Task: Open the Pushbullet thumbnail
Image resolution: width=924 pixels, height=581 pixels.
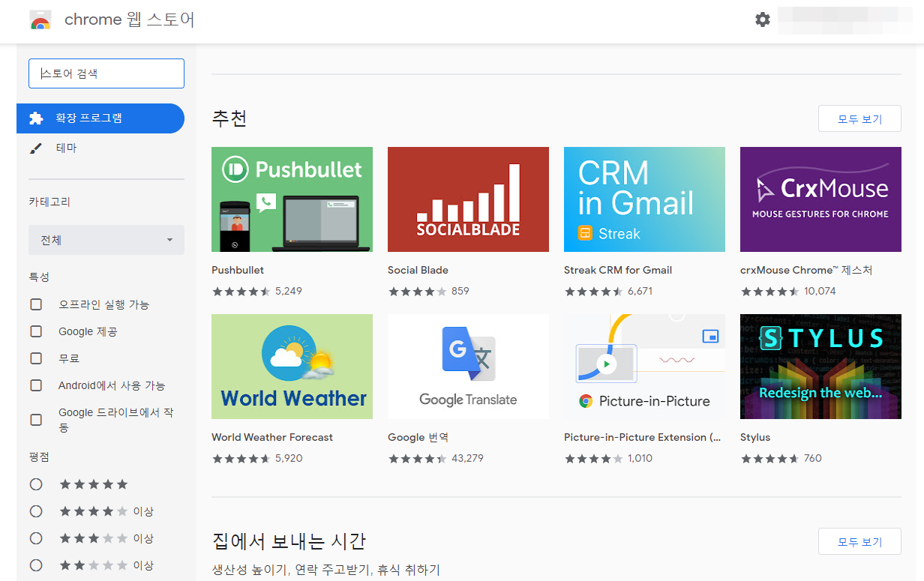Action: [x=292, y=199]
